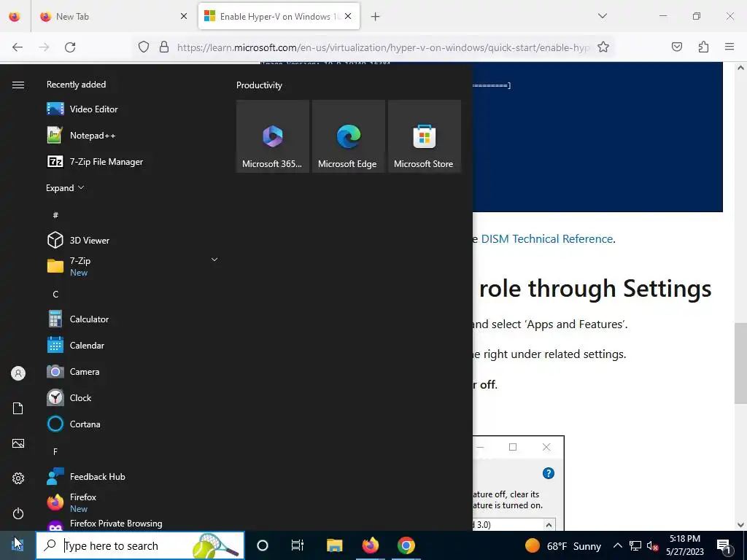Image resolution: width=747 pixels, height=560 pixels.
Task: Open 3D Viewer app
Action: coord(131,241)
